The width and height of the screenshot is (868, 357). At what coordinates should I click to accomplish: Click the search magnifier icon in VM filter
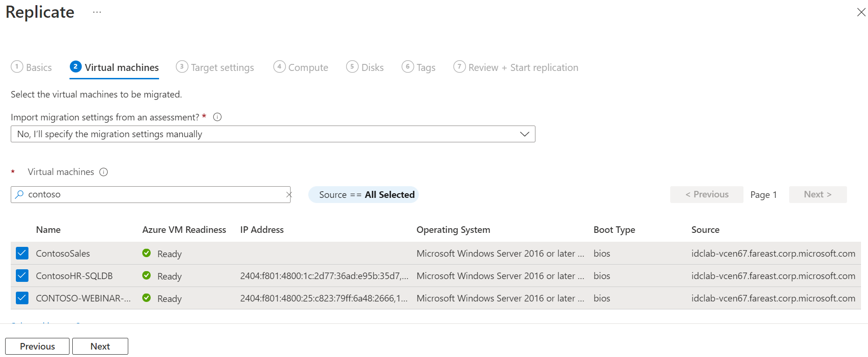[x=19, y=195]
